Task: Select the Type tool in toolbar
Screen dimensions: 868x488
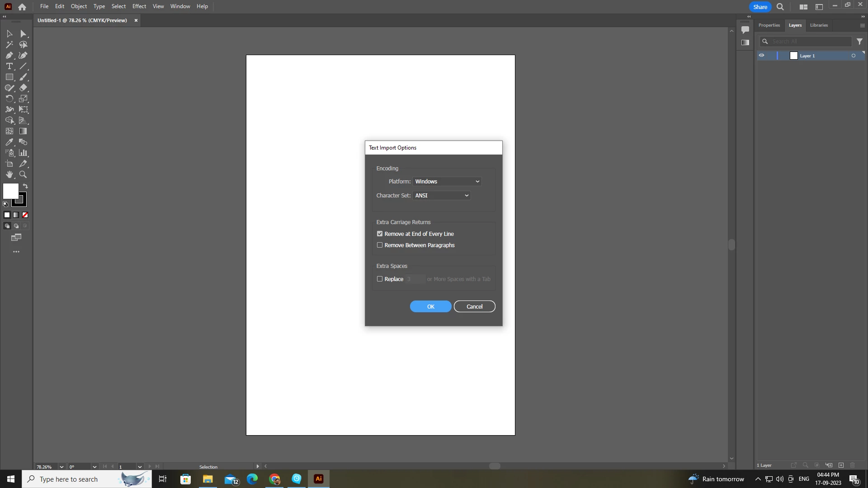Action: pos(9,66)
